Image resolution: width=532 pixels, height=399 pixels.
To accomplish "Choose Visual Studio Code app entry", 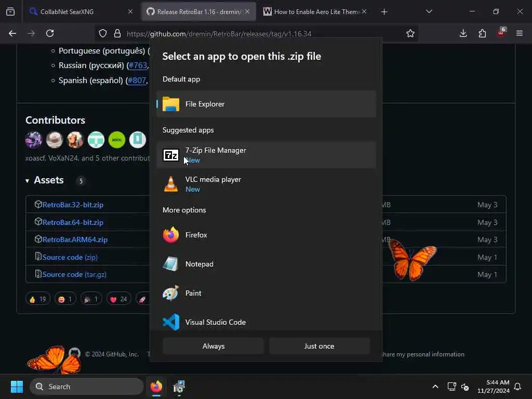I will [266, 322].
